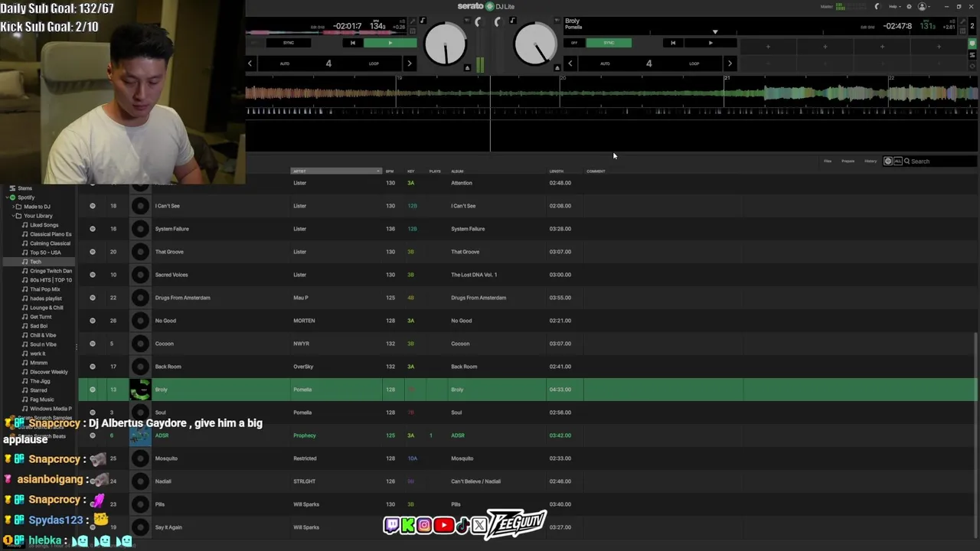Jump to track start on left deck
Screen dimensions: 980x551
(x=352, y=43)
